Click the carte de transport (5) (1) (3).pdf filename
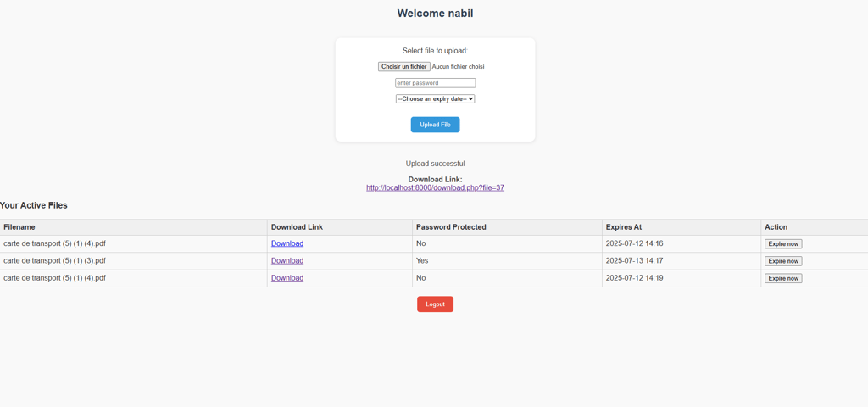This screenshot has width=868, height=407. pyautogui.click(x=54, y=261)
